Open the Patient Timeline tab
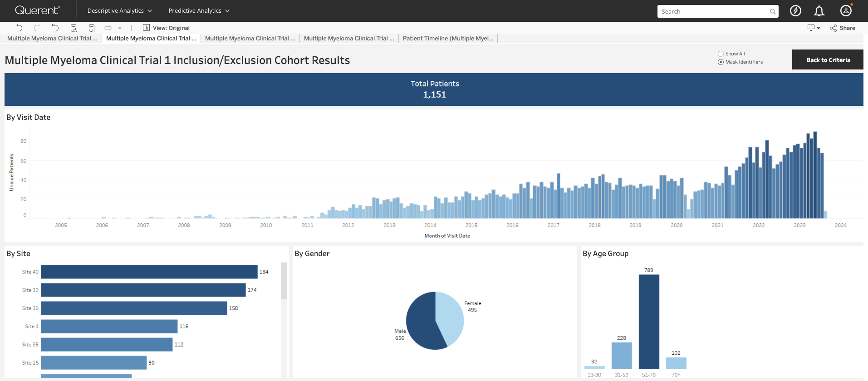868x381 pixels. pos(448,39)
